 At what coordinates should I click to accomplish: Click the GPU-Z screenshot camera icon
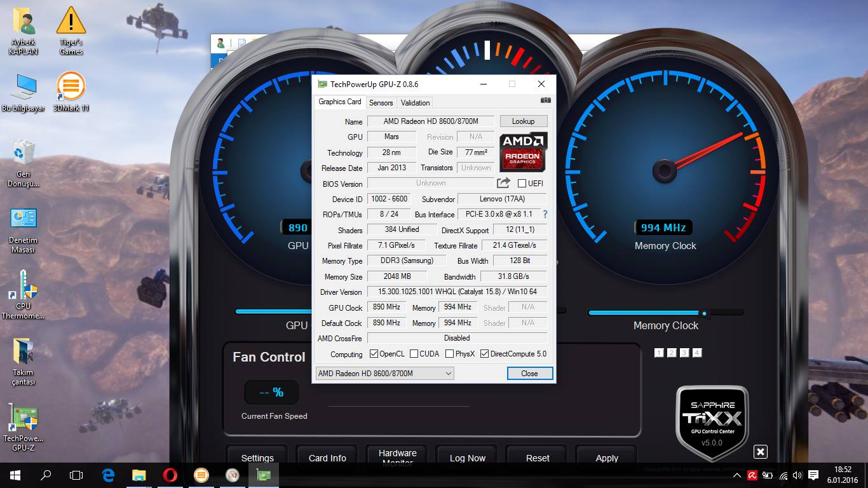click(x=545, y=100)
